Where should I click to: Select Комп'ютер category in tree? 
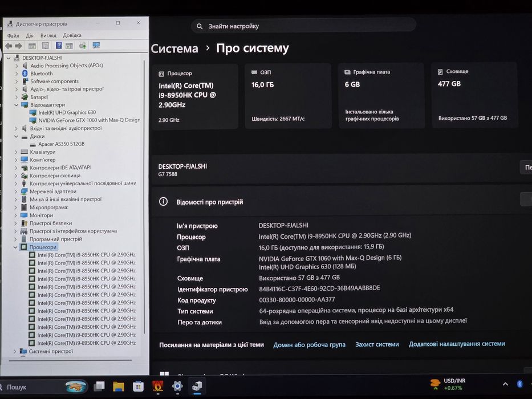point(42,160)
